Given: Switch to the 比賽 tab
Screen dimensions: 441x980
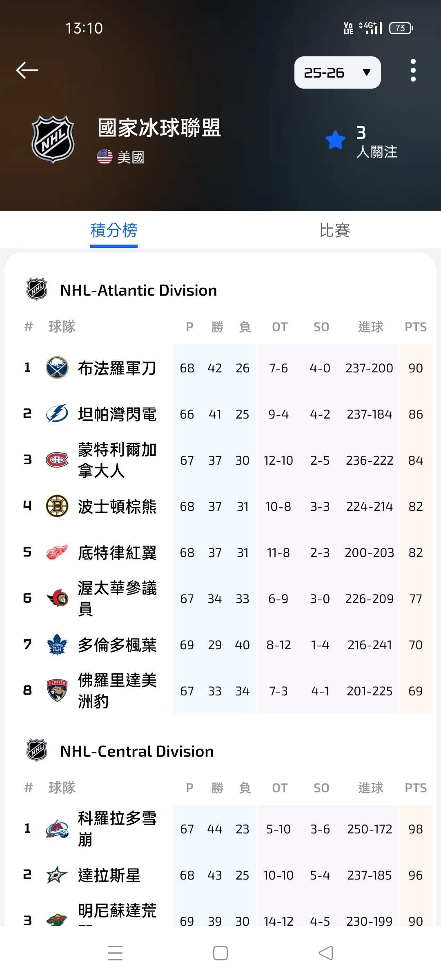Looking at the screenshot, I should (x=334, y=230).
